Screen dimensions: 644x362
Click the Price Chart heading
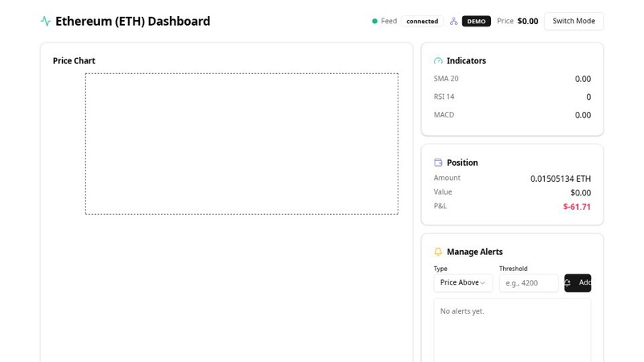click(74, 61)
